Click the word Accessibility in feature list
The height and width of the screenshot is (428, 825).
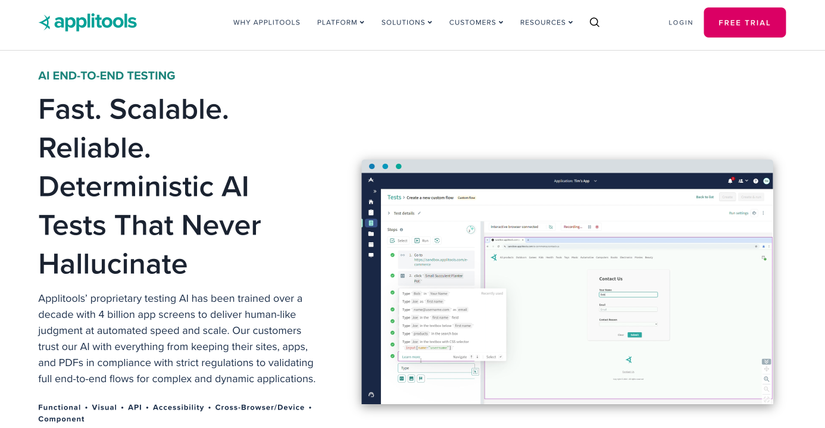tap(178, 407)
